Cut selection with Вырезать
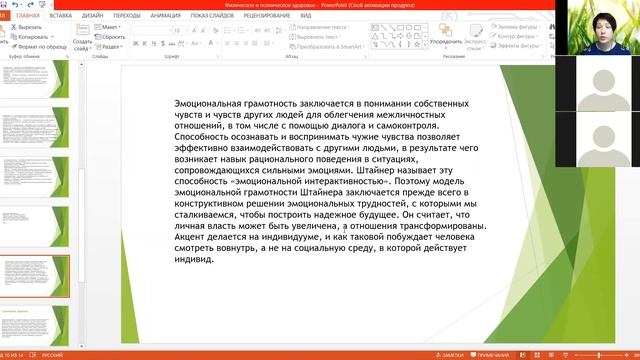Viewport: 640px width, 360px height. tap(26, 27)
